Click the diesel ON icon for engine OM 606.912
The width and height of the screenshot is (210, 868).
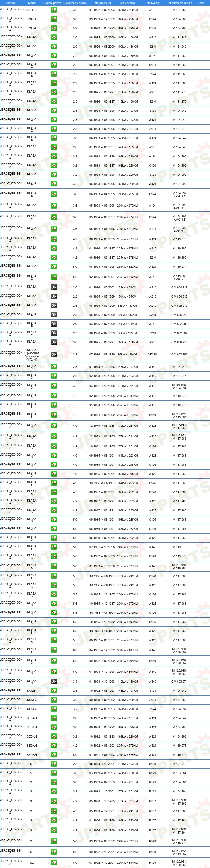[54, 342]
